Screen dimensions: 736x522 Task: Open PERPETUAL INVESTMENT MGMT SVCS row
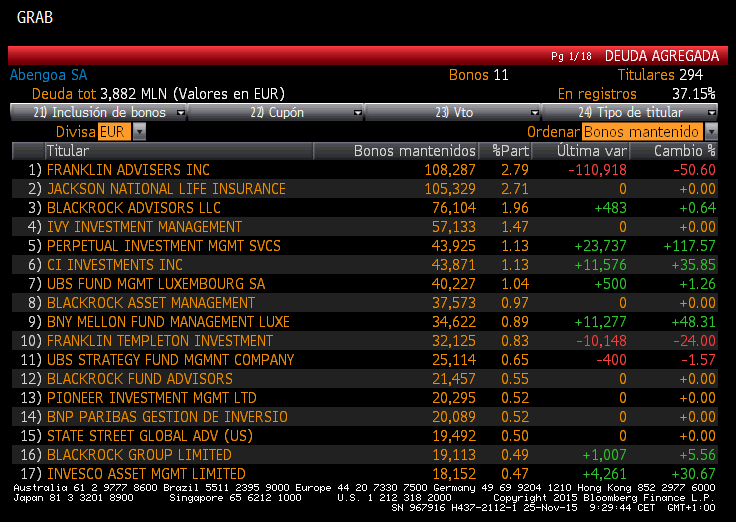[365, 246]
